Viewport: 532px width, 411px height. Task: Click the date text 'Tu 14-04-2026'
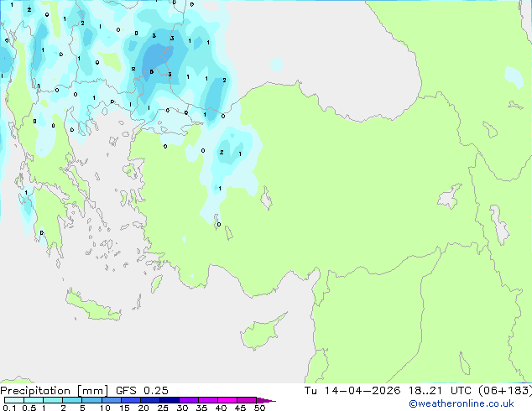point(352,391)
